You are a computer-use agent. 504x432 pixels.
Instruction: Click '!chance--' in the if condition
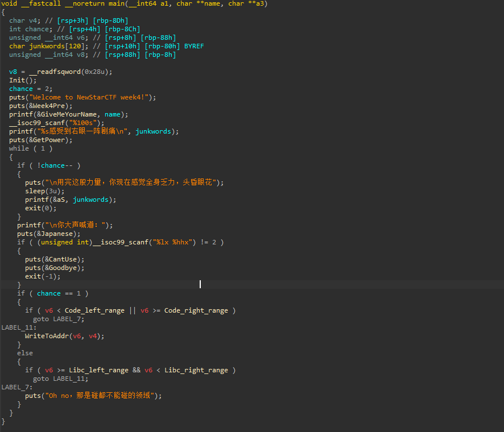pyautogui.click(x=55, y=165)
